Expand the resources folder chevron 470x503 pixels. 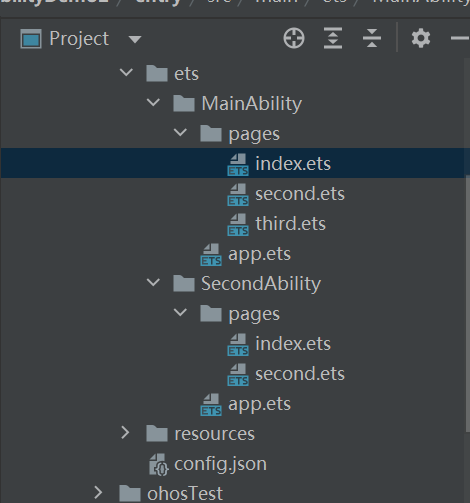125,433
